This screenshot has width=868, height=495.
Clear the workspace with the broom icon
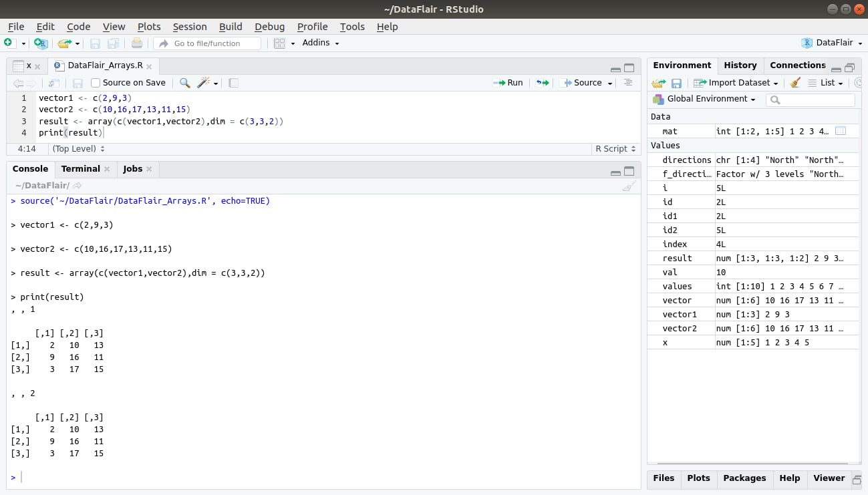[794, 82]
